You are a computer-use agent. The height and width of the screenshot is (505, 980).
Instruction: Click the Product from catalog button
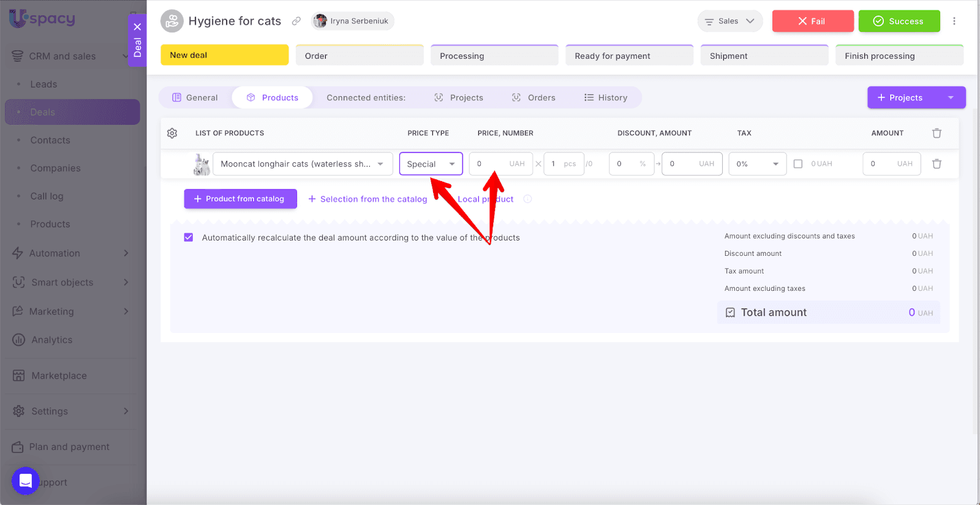240,199
